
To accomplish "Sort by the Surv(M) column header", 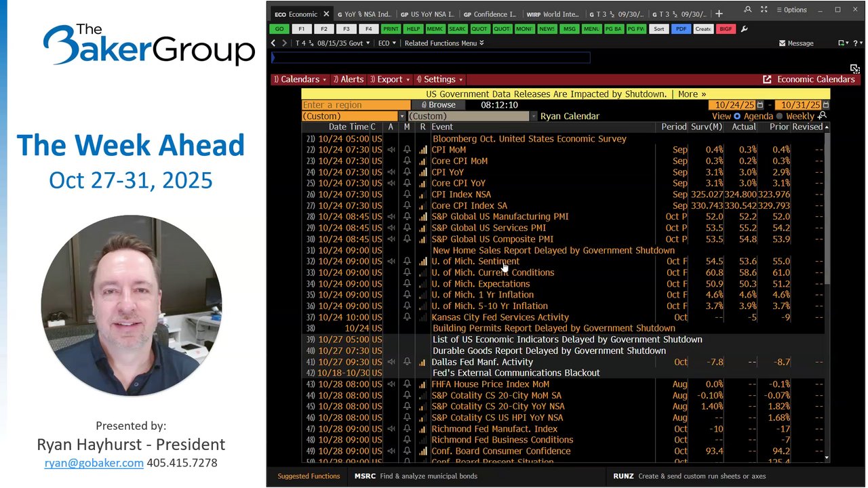I will click(x=707, y=127).
